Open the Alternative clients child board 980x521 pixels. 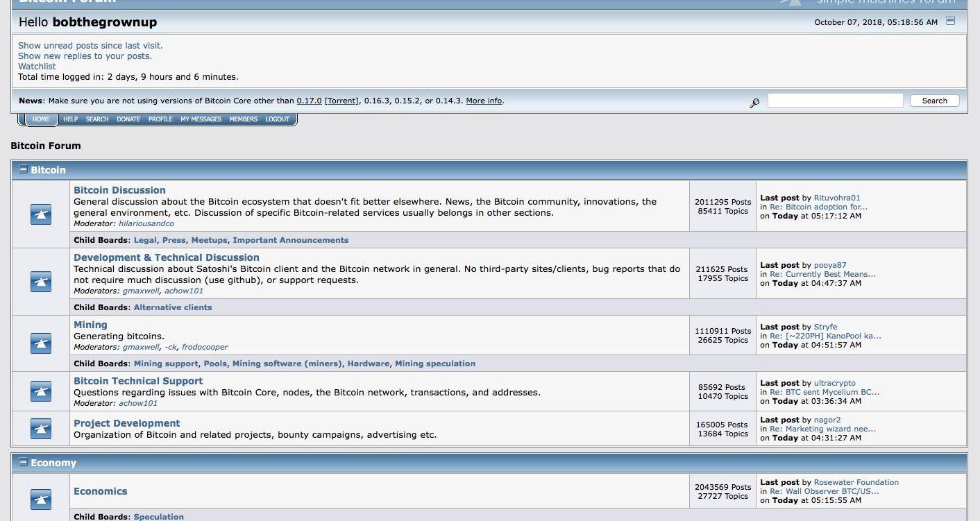coord(173,307)
